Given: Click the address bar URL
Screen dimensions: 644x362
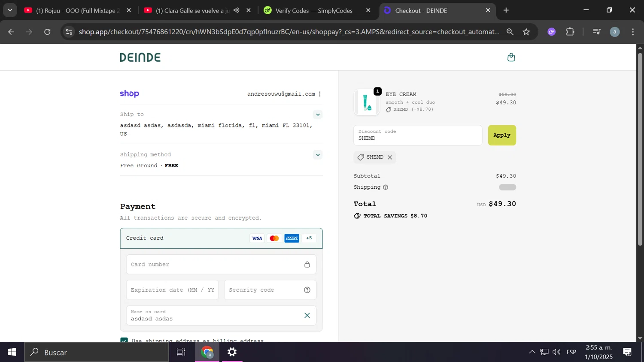Looking at the screenshot, I should click(x=289, y=32).
